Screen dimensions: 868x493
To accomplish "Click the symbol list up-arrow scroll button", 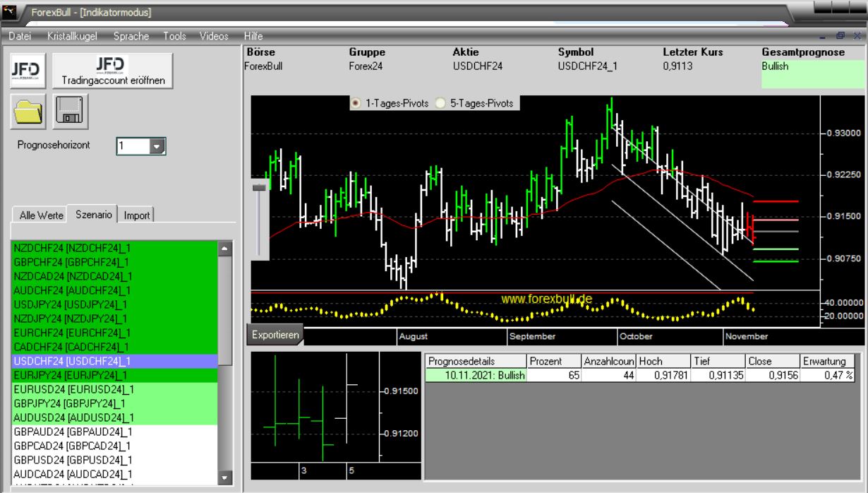I will tap(225, 249).
